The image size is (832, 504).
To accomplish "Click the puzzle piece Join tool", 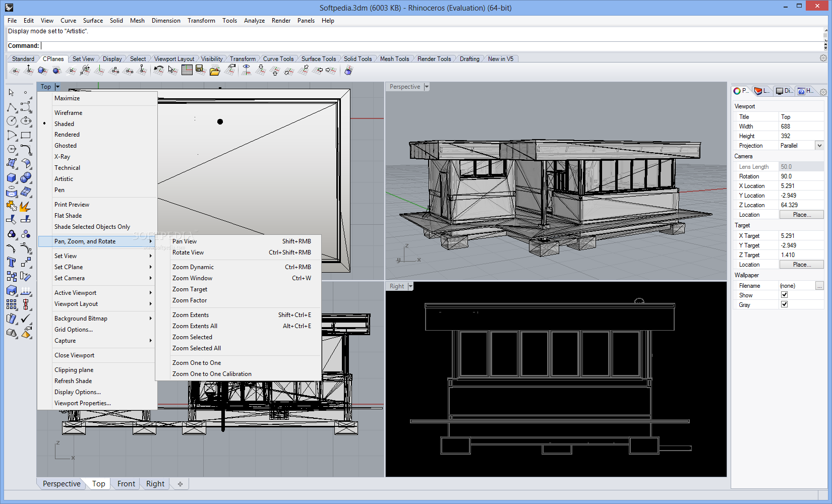I will coord(12,206).
